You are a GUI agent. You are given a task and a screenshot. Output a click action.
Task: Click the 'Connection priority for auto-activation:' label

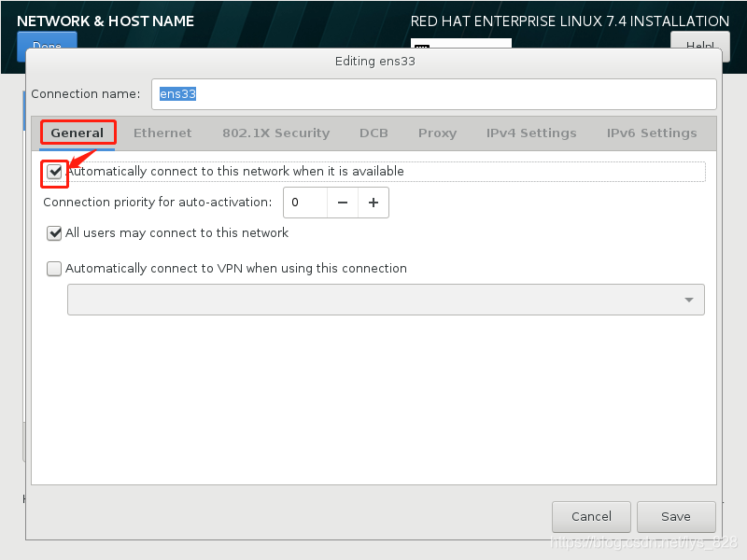[x=157, y=203]
